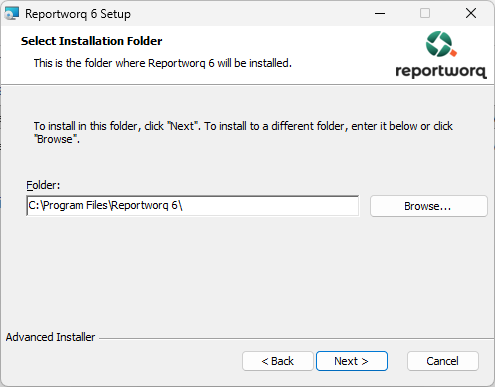
Task: Cancel the Reportworq 6 setup
Action: (x=442, y=361)
